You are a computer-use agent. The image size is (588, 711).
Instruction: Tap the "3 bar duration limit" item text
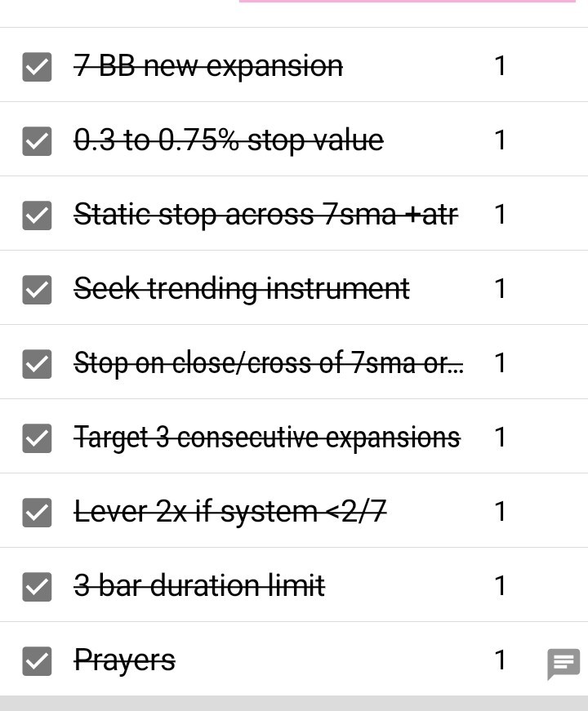pyautogui.click(x=199, y=586)
